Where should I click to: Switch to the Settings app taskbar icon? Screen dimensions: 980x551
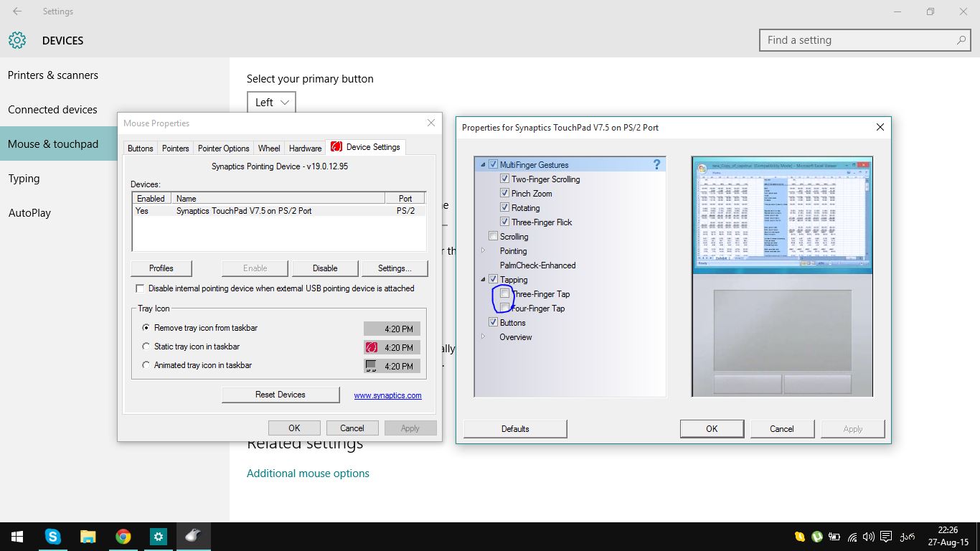coord(158,537)
